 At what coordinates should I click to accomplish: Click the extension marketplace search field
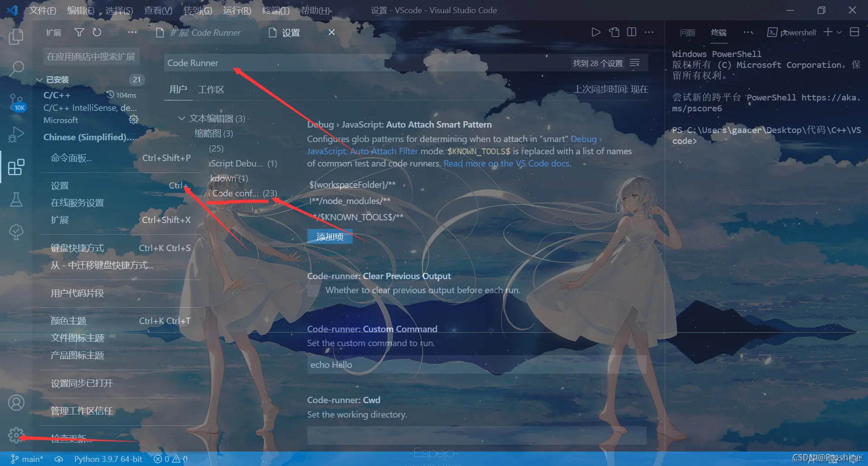(91, 57)
